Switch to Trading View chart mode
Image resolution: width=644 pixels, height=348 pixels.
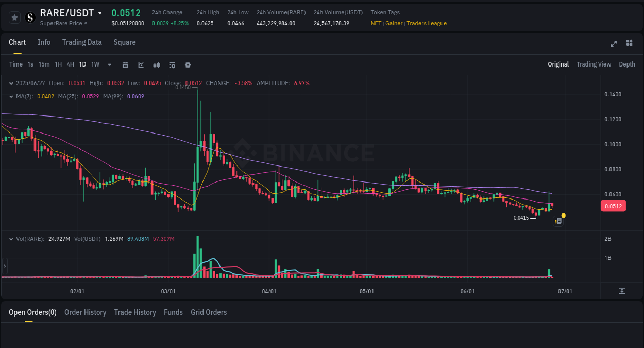click(594, 64)
